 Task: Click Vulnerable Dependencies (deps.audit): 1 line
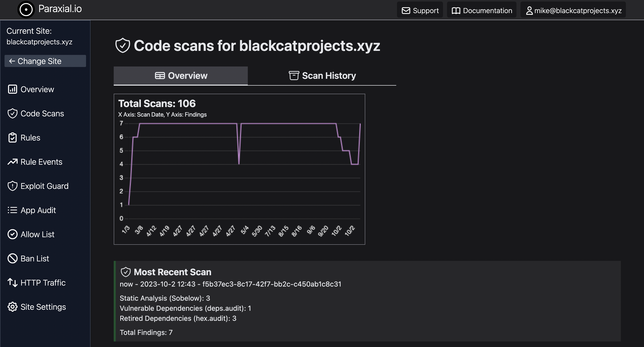click(185, 308)
